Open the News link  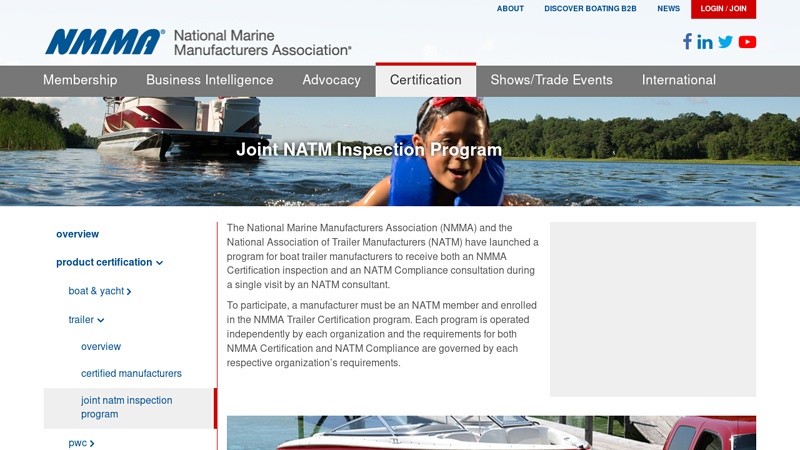coord(668,9)
